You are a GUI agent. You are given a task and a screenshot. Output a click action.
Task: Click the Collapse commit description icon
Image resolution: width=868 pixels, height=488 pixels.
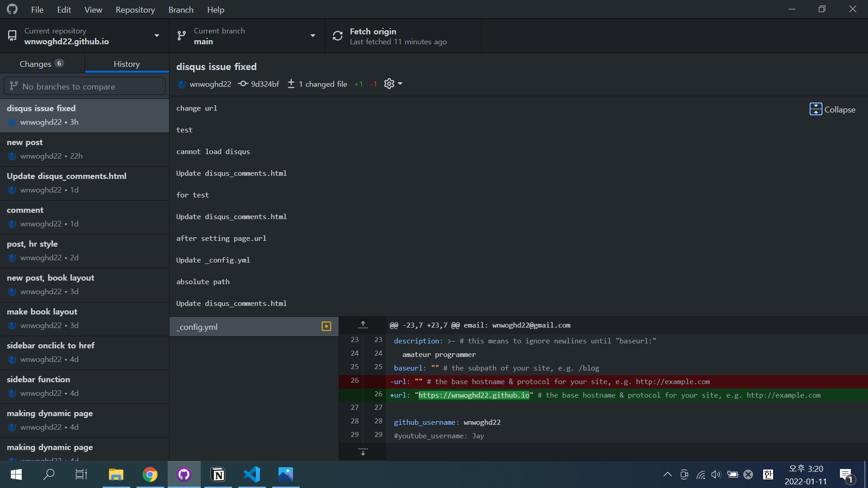pyautogui.click(x=816, y=109)
